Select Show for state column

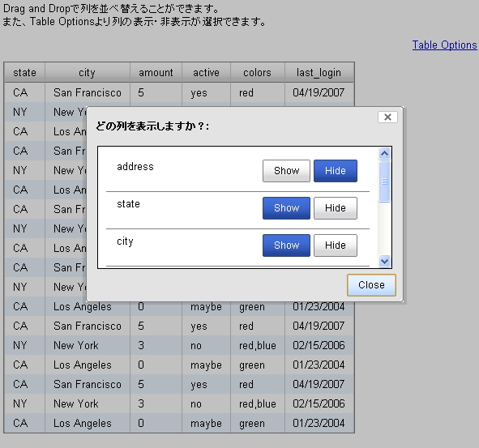[x=286, y=208]
